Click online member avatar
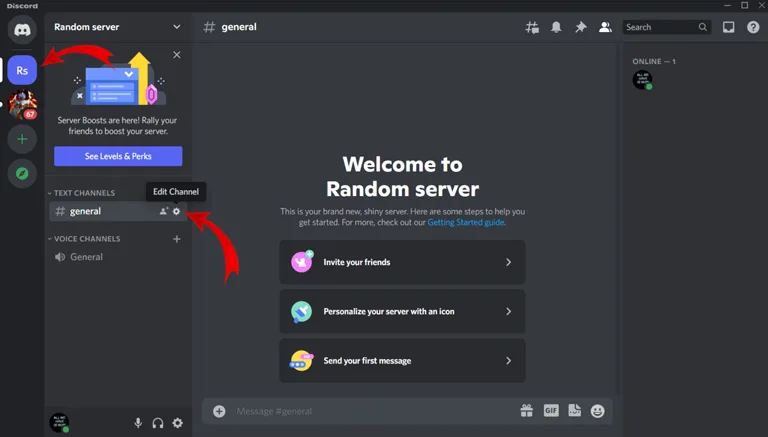This screenshot has height=437, width=768. (x=642, y=80)
